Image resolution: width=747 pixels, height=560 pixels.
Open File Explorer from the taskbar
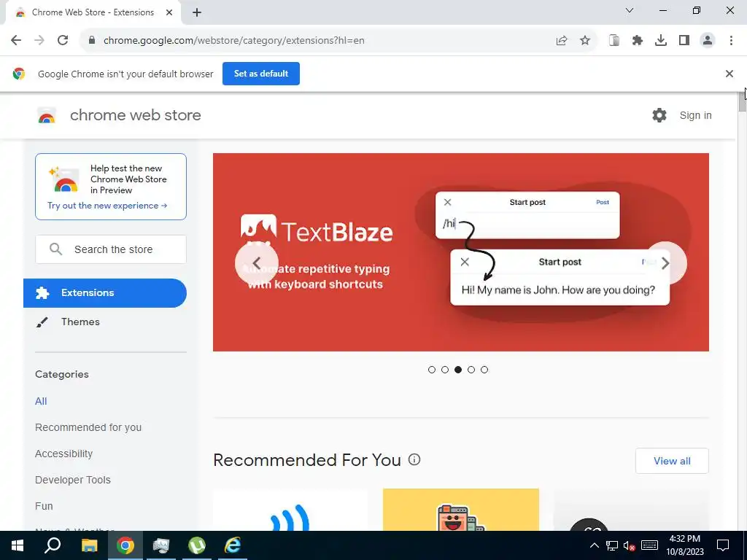(89, 545)
